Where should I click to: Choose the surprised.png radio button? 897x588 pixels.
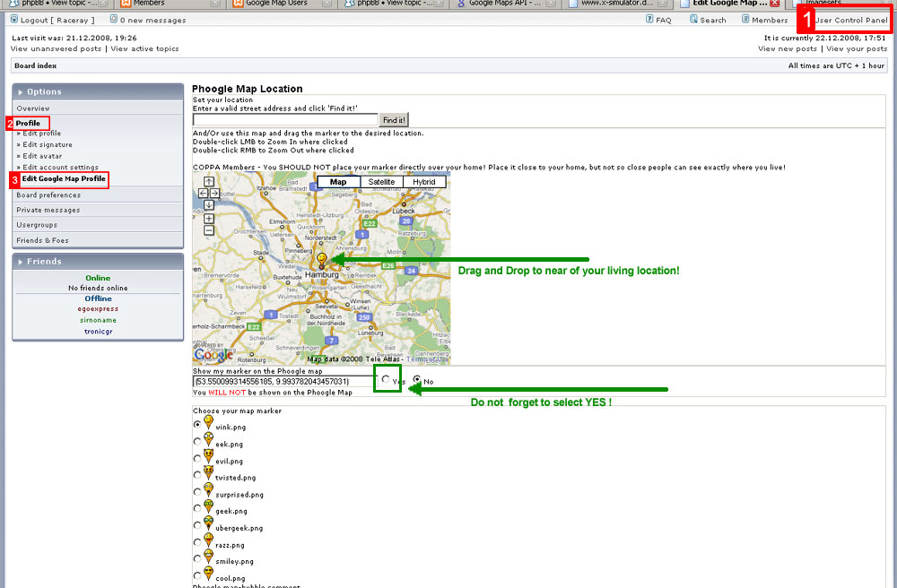click(197, 491)
